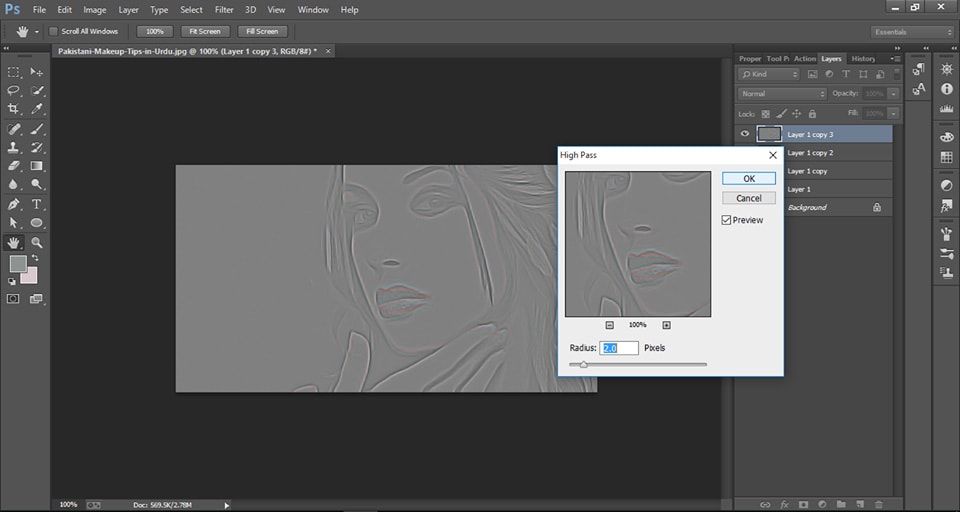Screen dimensions: 960x512
Task: Select the Pen tool
Action: click(14, 203)
